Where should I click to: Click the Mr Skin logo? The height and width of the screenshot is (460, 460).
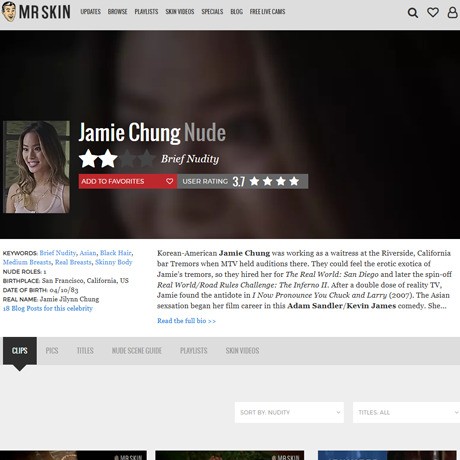click(36, 12)
